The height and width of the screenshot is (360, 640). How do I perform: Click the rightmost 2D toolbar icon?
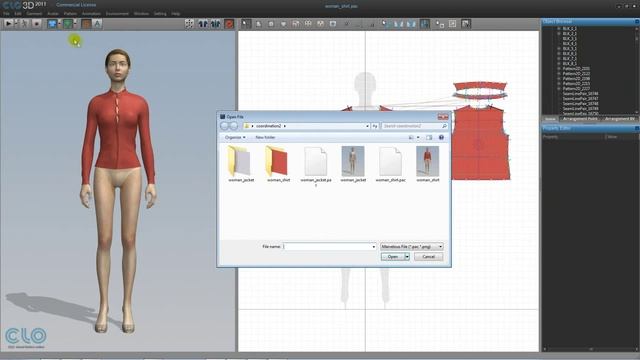pyautogui.click(x=466, y=24)
